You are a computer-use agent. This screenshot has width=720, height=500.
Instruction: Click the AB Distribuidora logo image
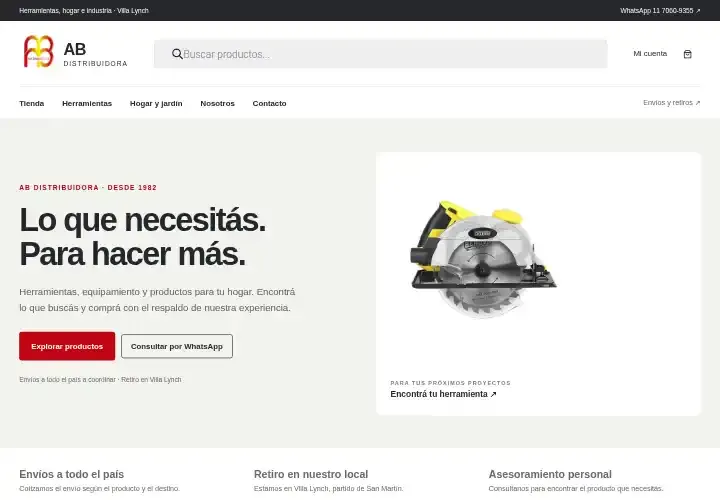[39, 51]
